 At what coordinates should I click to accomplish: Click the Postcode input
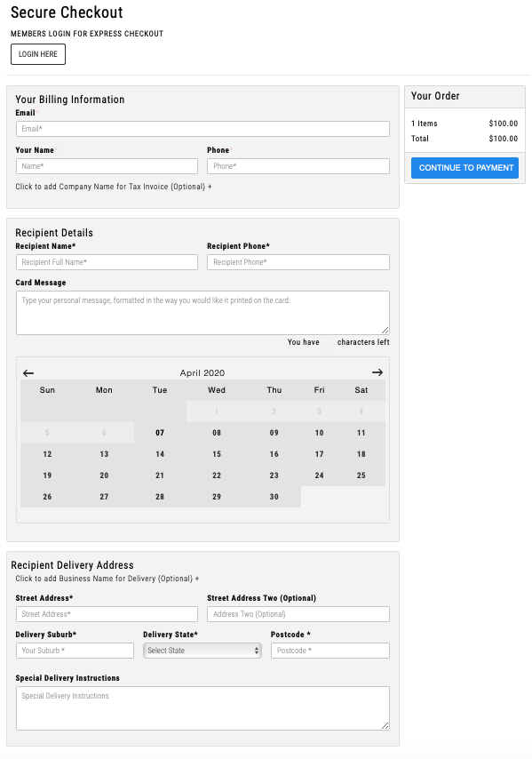click(330, 651)
